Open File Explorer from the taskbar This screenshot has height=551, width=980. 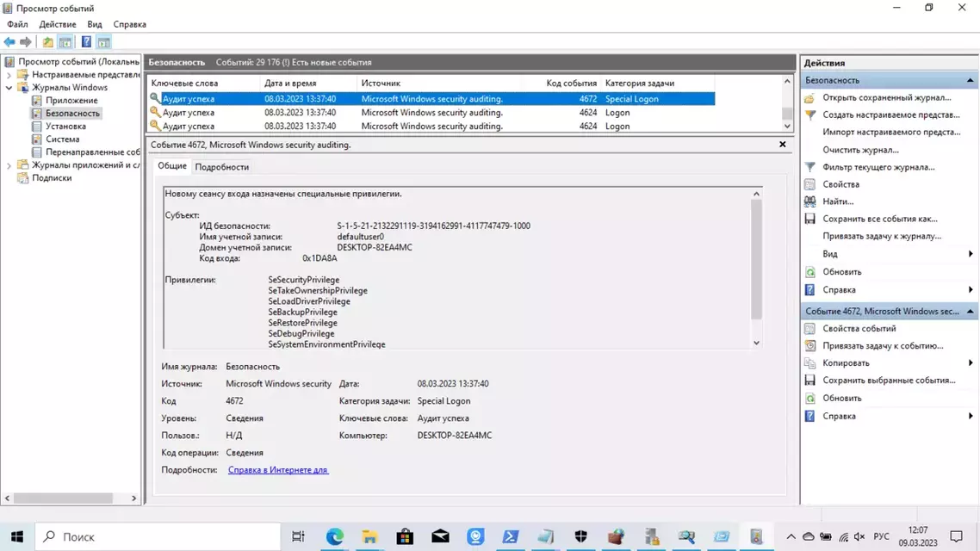pos(369,536)
